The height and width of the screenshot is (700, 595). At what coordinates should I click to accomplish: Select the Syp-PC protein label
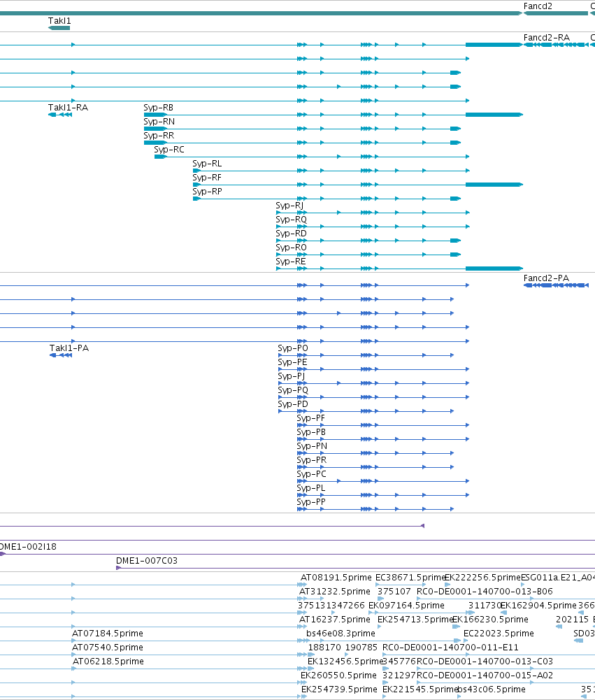(312, 474)
